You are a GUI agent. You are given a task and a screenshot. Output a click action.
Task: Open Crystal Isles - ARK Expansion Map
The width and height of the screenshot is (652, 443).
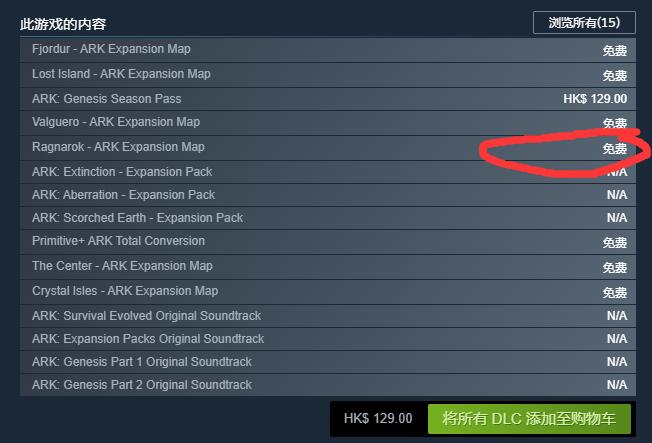coord(328,292)
